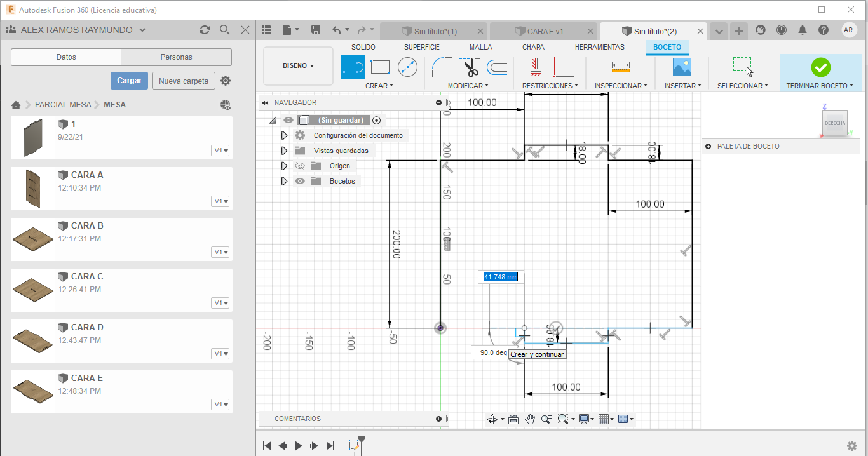Toggle visibility of Bocetos folder
Viewport: 868px width, 456px height.
(x=300, y=181)
